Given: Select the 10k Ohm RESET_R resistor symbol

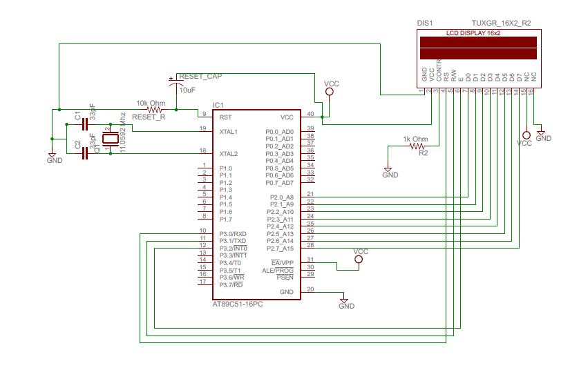Looking at the screenshot, I should coord(155,110).
